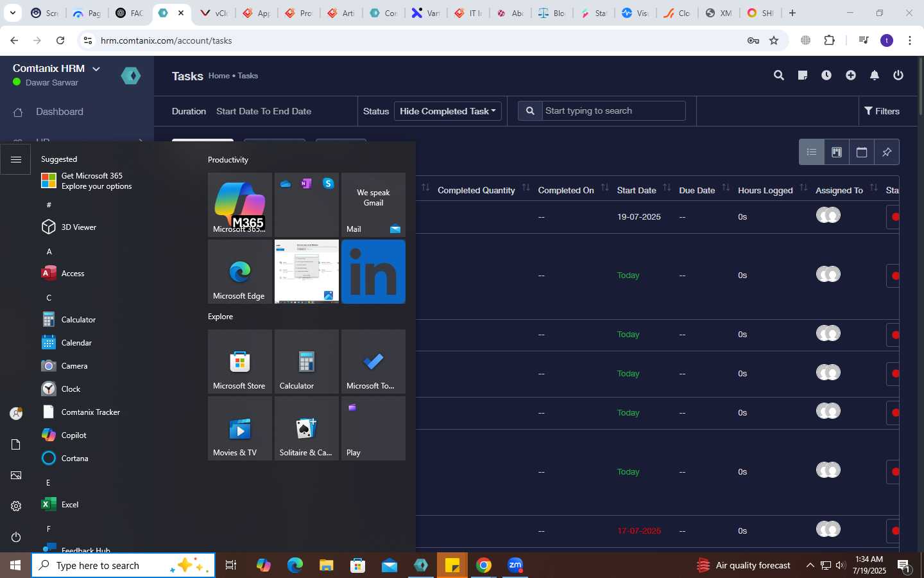The height and width of the screenshot is (578, 924).
Task: Open Air quality forecast widget
Action: [x=744, y=565]
